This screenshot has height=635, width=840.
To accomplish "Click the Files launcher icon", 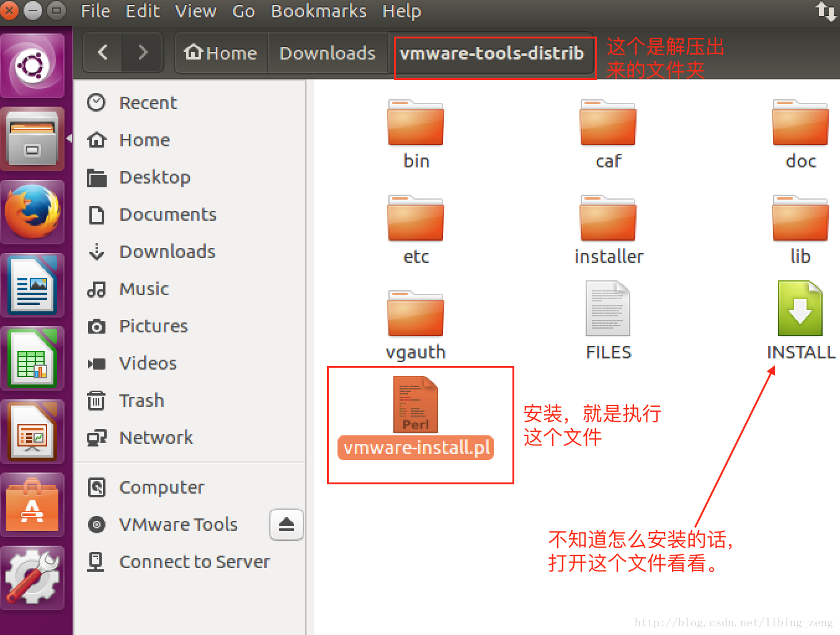I will (x=32, y=139).
